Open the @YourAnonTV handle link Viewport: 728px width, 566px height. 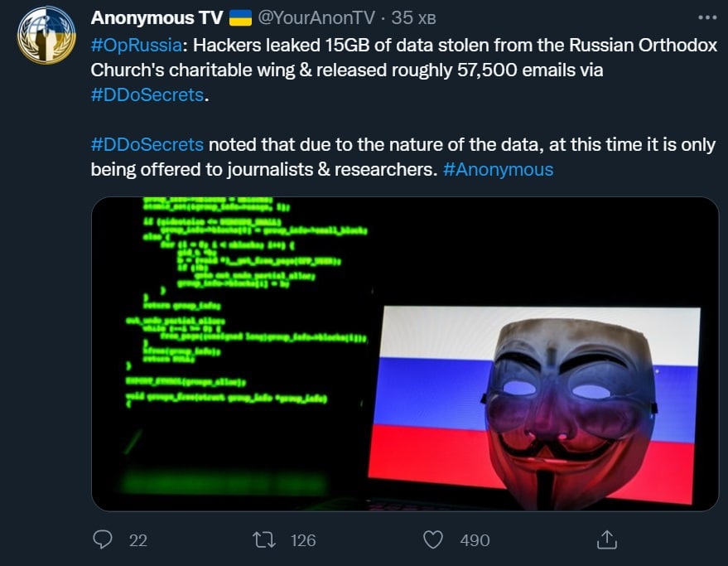316,17
